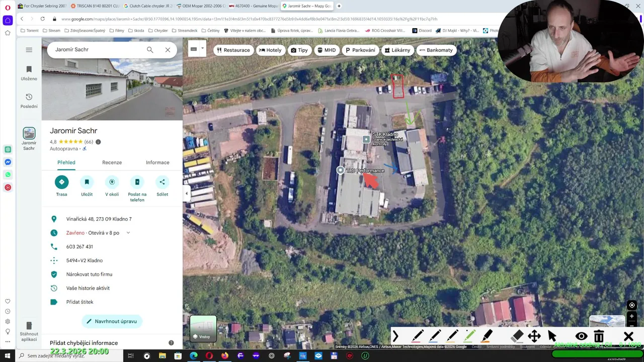This screenshot has width=644, height=362.
Task: Switch to the Recenze tab
Action: tap(112, 162)
